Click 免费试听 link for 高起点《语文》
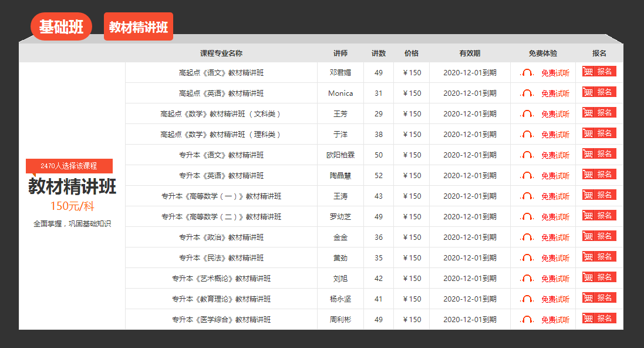 tap(555, 73)
